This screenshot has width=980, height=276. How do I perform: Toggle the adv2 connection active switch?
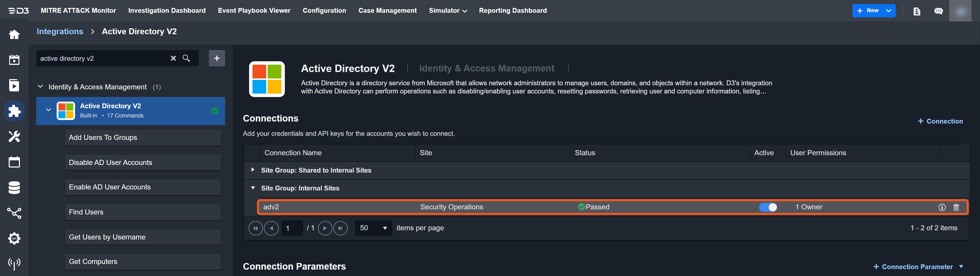768,207
